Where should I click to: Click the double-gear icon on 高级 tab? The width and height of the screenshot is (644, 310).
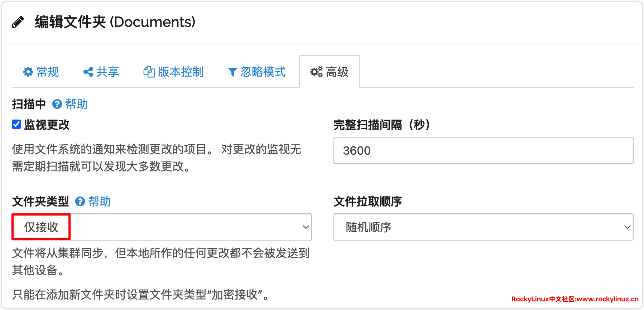point(316,72)
